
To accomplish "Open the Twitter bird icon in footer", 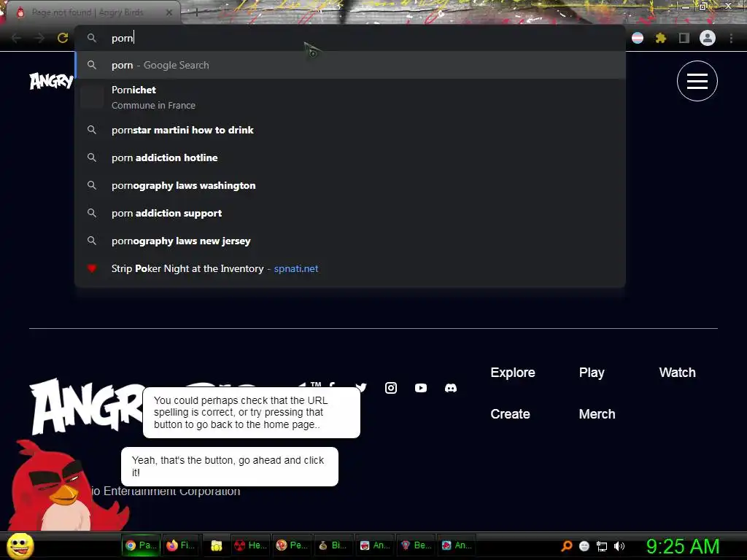I will (361, 387).
